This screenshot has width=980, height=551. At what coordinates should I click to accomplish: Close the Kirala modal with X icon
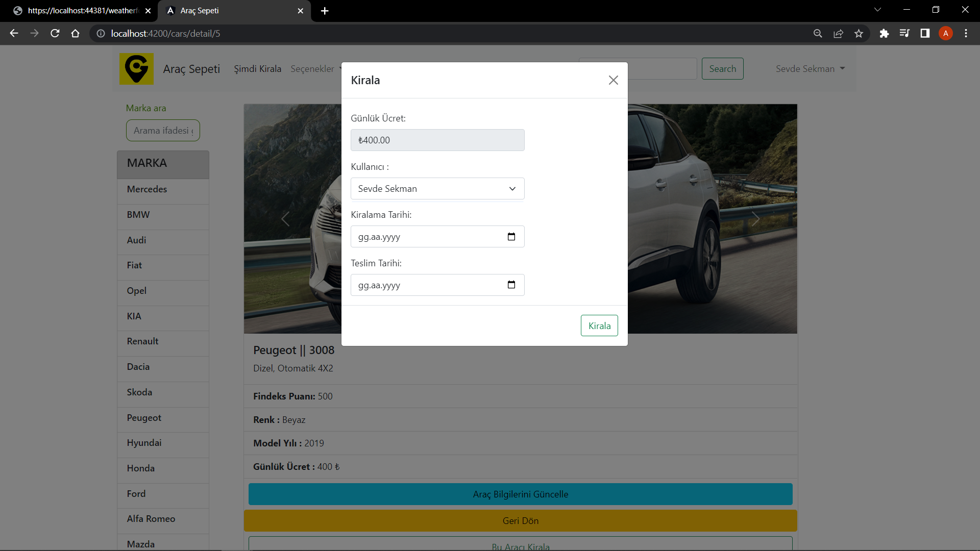pyautogui.click(x=613, y=80)
